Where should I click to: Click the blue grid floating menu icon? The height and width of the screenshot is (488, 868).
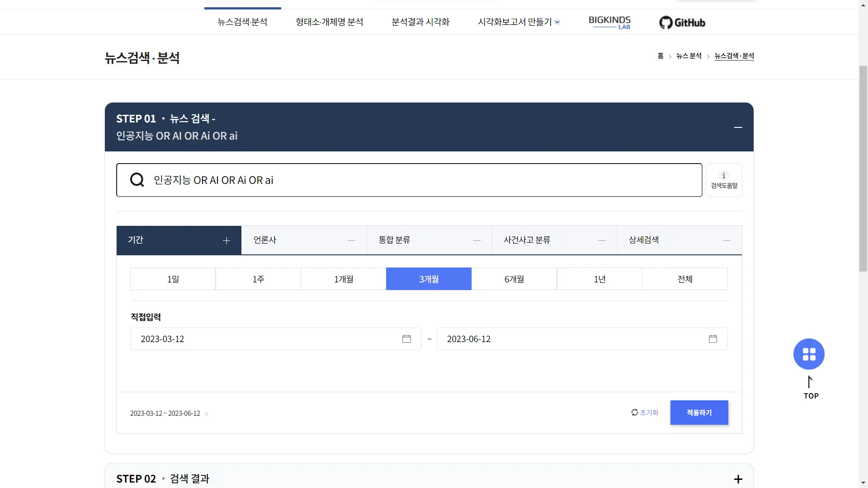click(809, 354)
